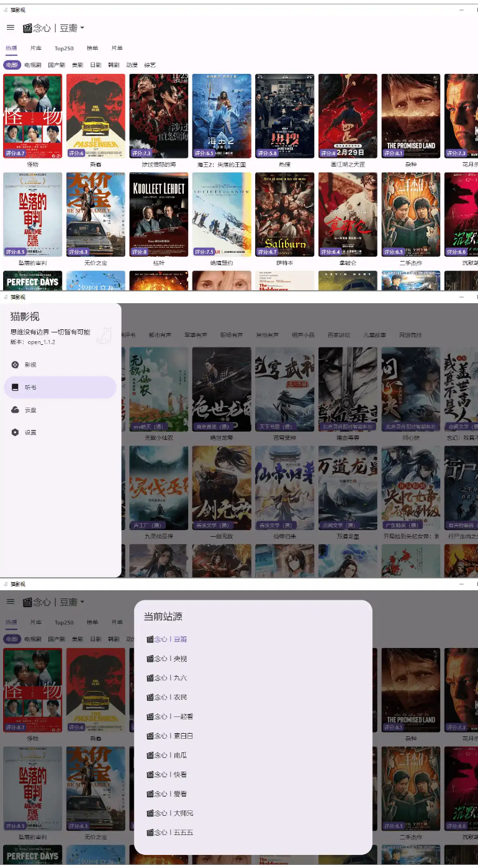
Task: Click the 影视 film reel icon in drawer
Action: (16, 365)
